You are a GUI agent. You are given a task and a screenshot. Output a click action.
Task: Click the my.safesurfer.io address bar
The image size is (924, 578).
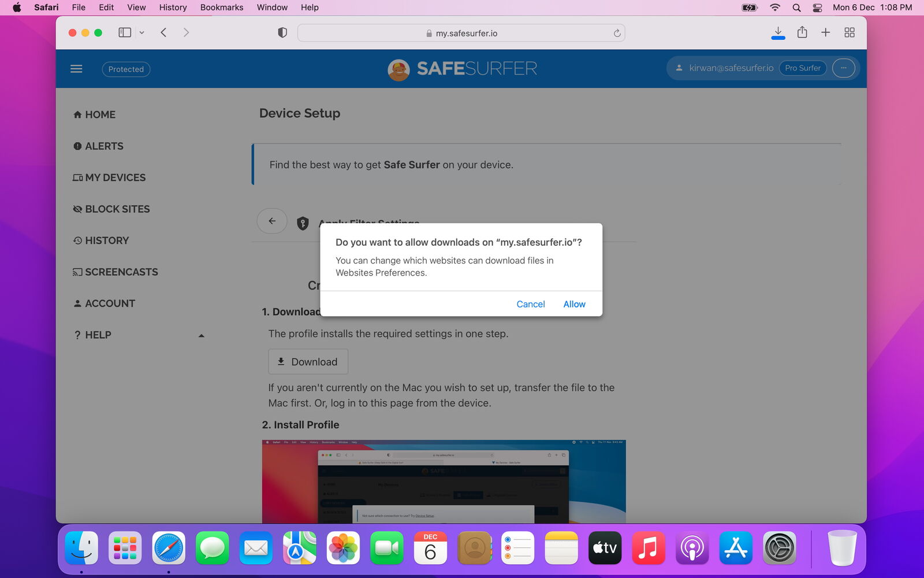click(461, 33)
